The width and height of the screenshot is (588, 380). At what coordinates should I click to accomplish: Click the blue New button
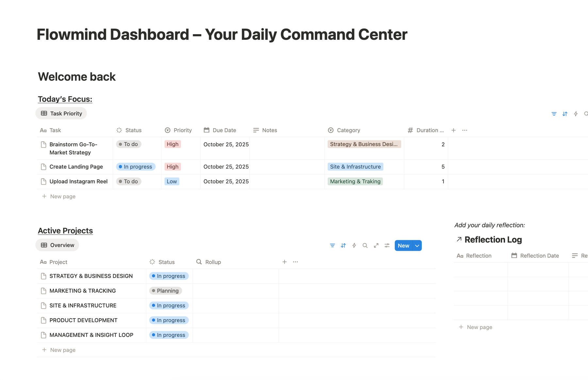coord(403,246)
